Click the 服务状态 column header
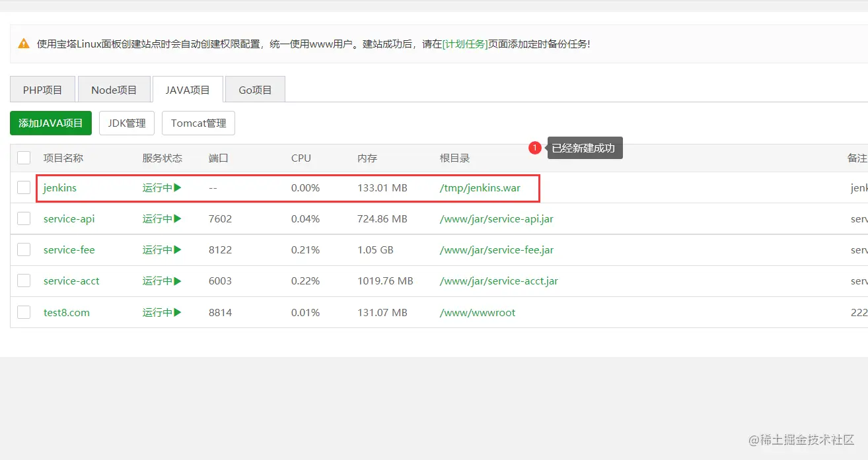 [x=163, y=158]
